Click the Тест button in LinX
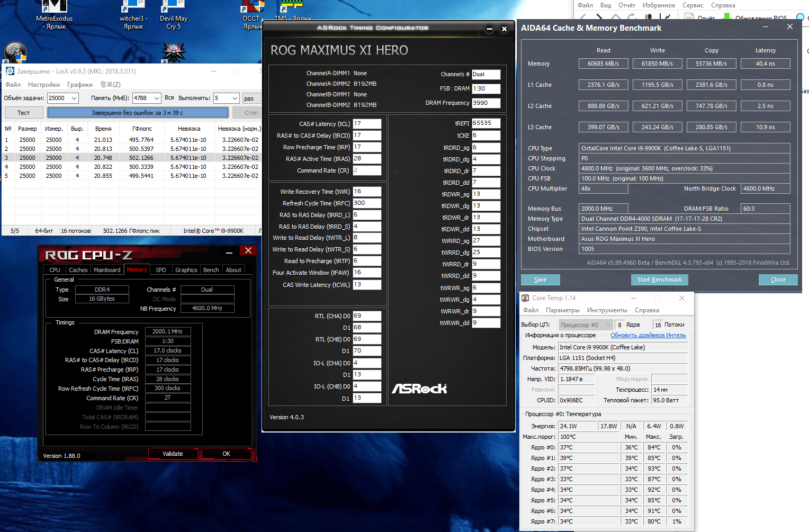Image resolution: width=809 pixels, height=532 pixels. pyautogui.click(x=24, y=113)
